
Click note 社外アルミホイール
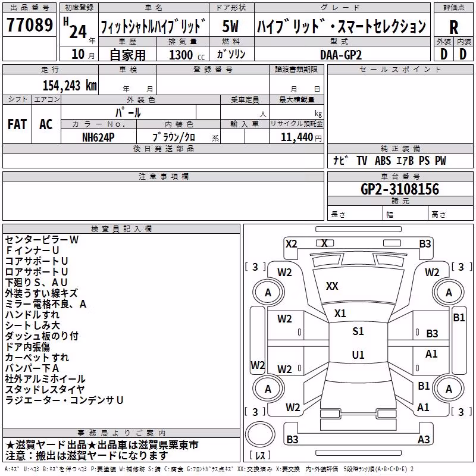(x=45, y=378)
